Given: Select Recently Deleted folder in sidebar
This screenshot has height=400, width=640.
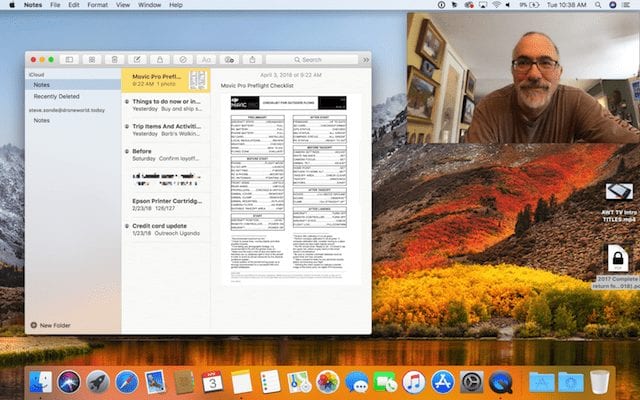Looking at the screenshot, I should click(58, 97).
